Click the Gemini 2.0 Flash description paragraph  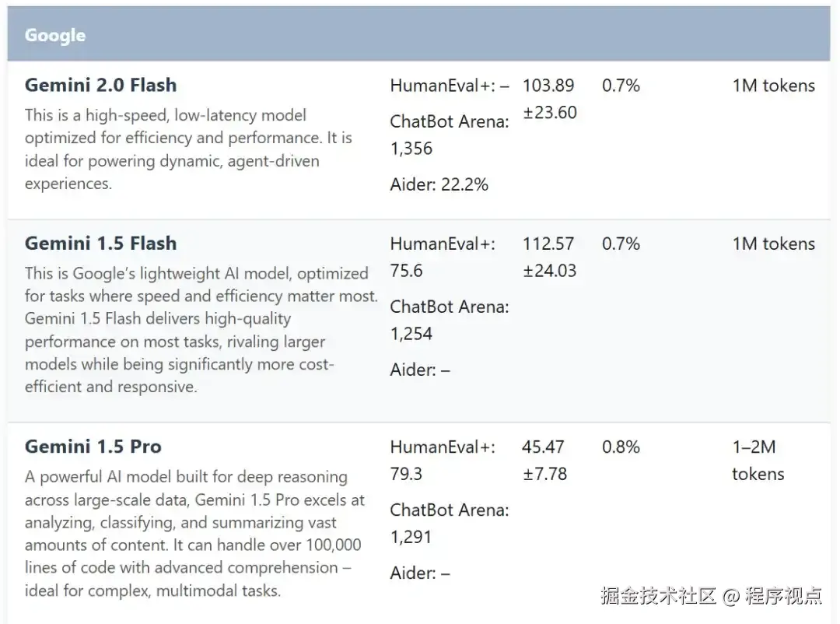(x=188, y=149)
